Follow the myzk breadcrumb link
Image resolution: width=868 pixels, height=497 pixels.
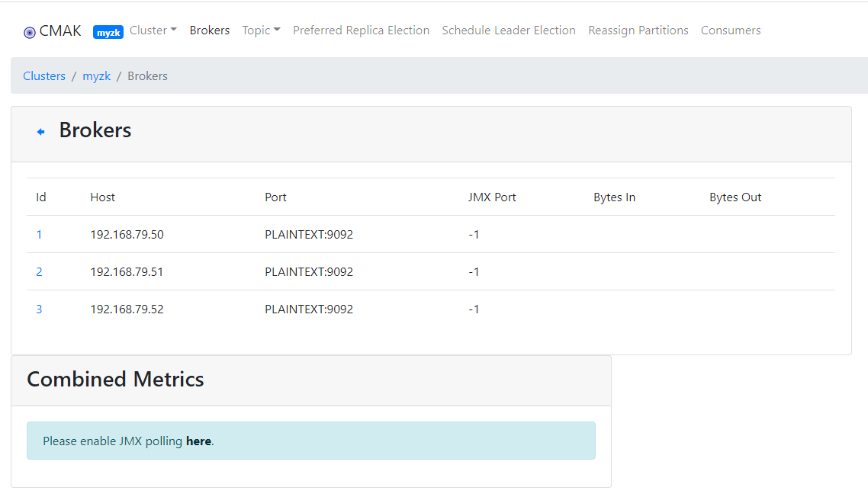[x=96, y=75]
